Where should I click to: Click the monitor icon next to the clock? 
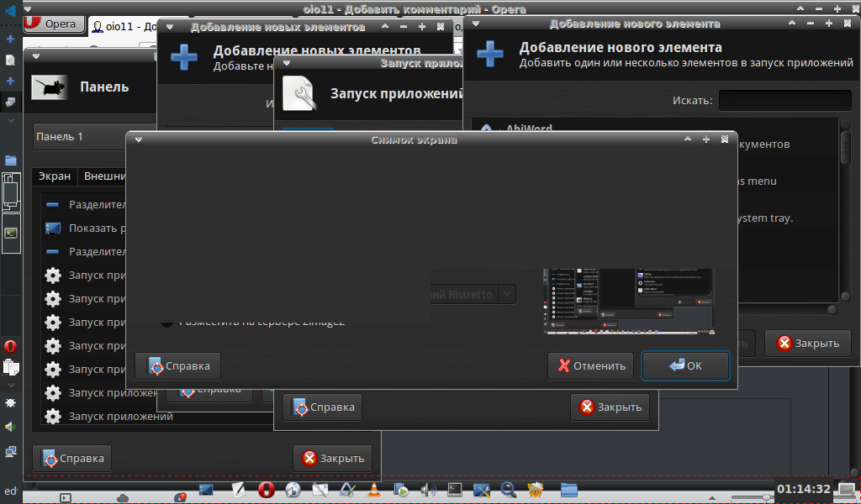847,489
